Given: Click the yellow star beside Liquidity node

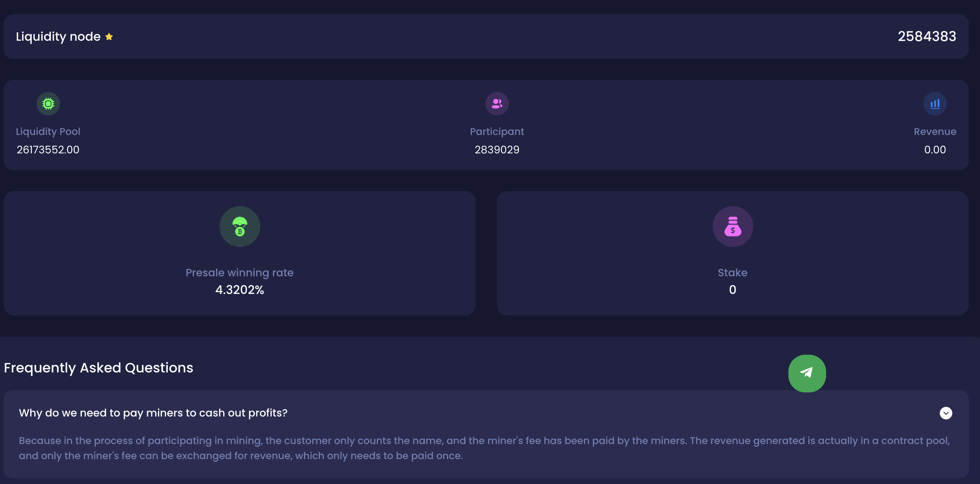Looking at the screenshot, I should 109,37.
